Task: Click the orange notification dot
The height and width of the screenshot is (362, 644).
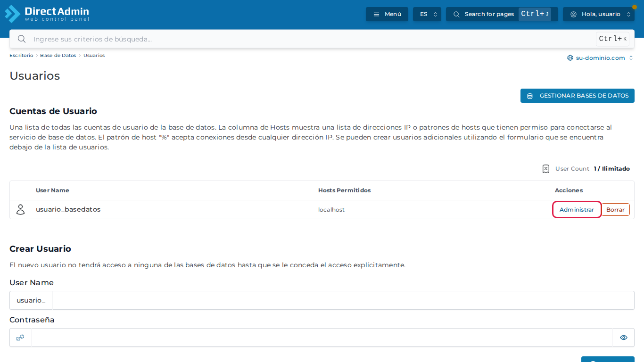Action: point(634,7)
